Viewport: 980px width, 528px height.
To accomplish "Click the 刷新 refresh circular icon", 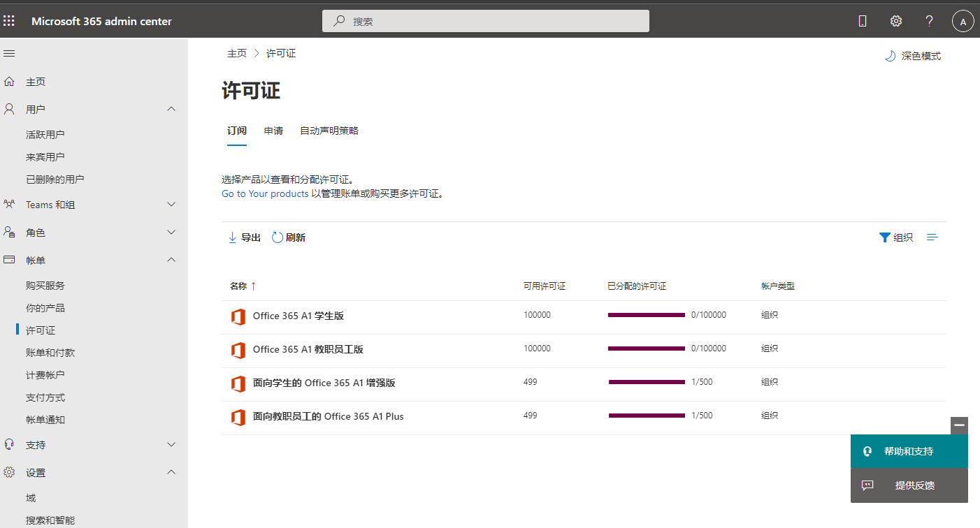I will (x=278, y=237).
